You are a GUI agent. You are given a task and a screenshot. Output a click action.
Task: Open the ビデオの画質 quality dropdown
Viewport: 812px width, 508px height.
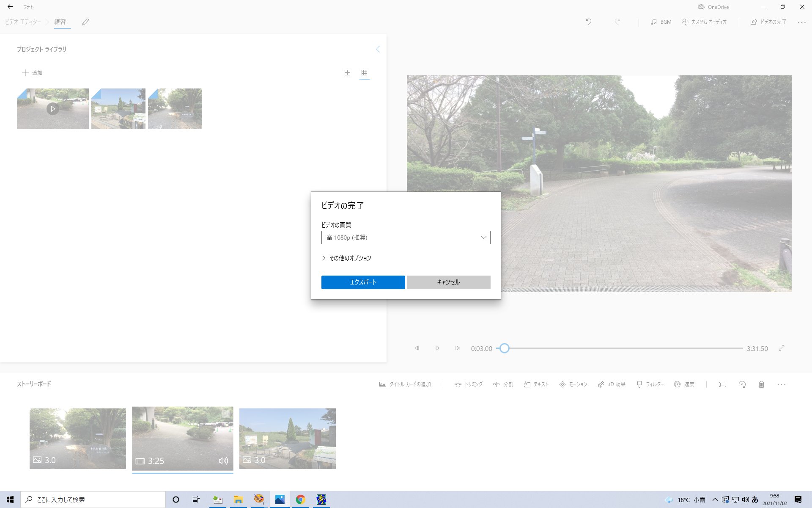tap(406, 237)
